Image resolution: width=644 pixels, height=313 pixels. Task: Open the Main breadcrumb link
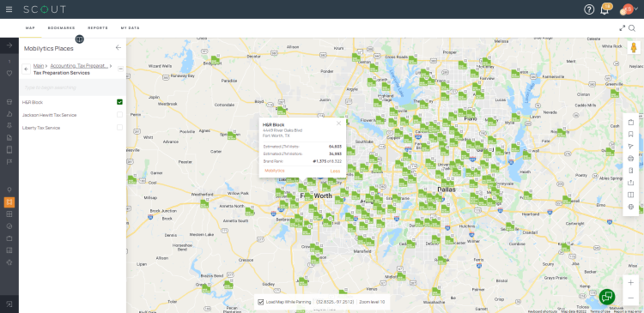coord(38,66)
